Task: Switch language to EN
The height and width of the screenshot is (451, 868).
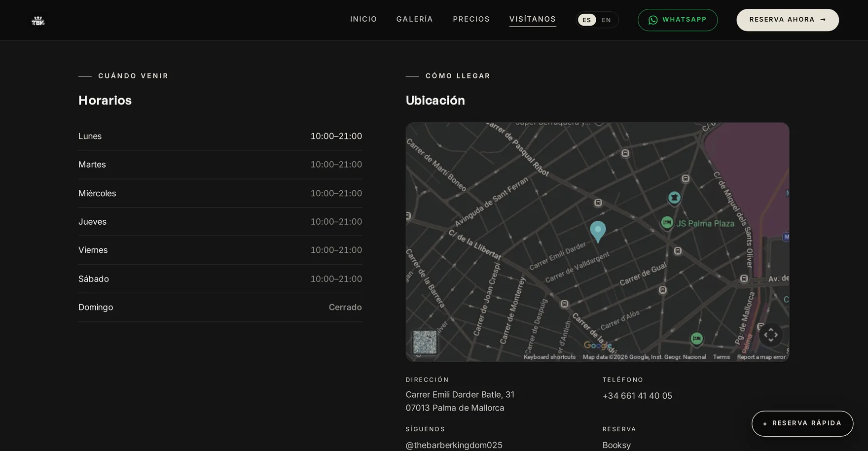Action: click(x=606, y=20)
